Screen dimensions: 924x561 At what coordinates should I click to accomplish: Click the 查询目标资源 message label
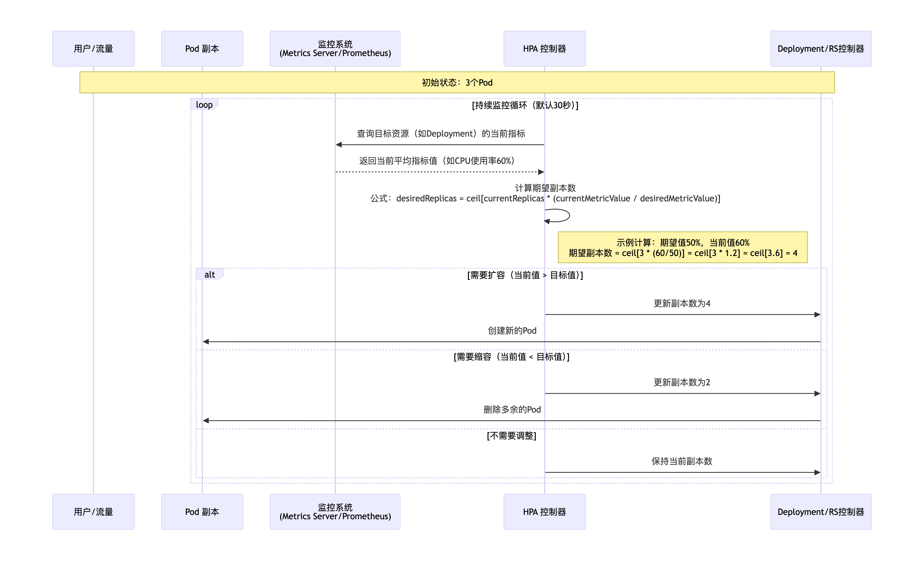coord(441,134)
